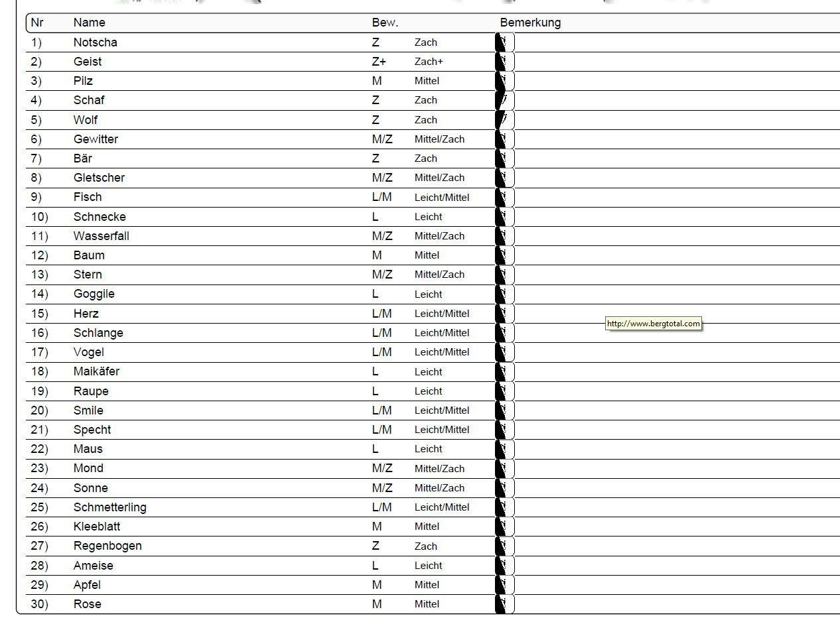Open the info icon in the Mond row
840x630 pixels.
pyautogui.click(x=505, y=468)
